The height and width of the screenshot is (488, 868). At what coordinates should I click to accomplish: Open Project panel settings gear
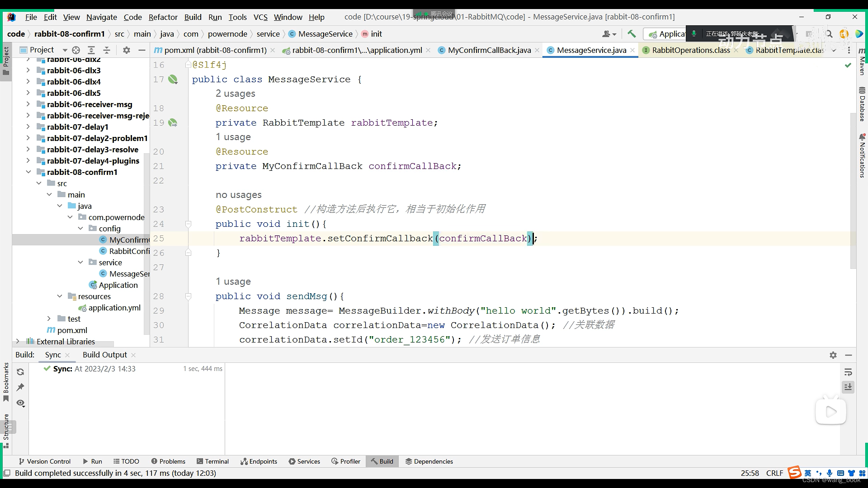click(127, 50)
